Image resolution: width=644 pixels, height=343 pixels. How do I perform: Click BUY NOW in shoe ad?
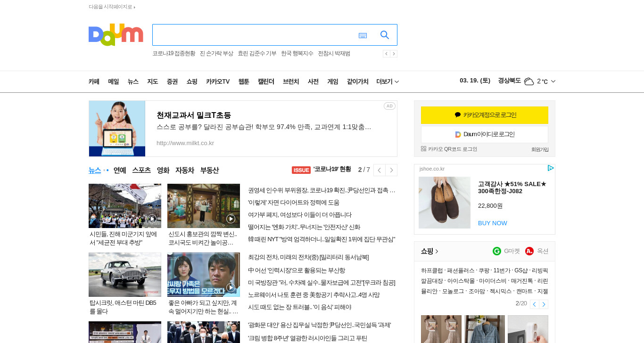tap(493, 223)
